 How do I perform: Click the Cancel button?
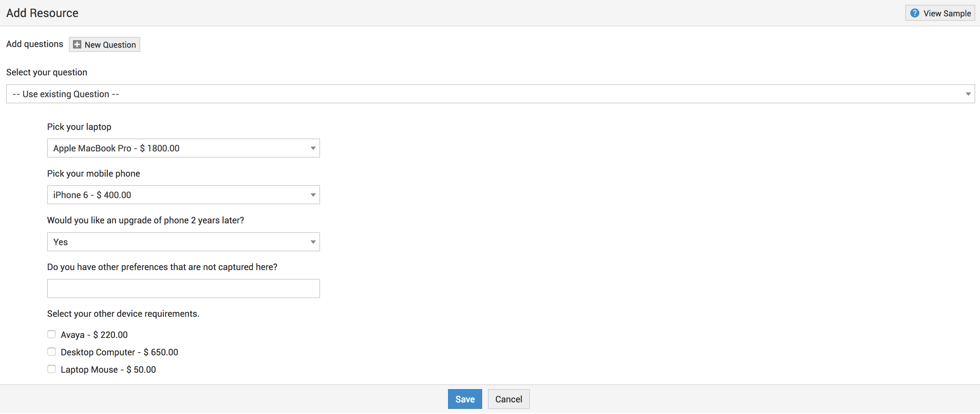coord(508,399)
